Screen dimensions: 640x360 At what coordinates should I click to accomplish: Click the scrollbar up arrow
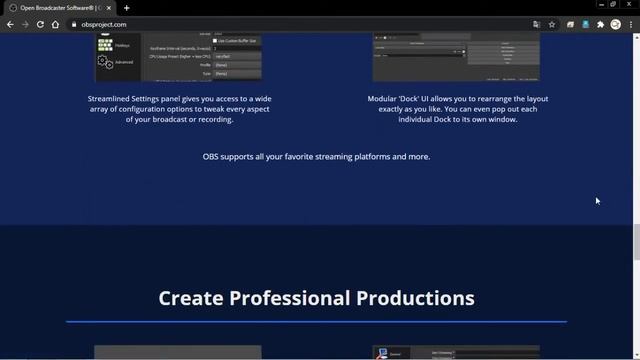coord(636,37)
